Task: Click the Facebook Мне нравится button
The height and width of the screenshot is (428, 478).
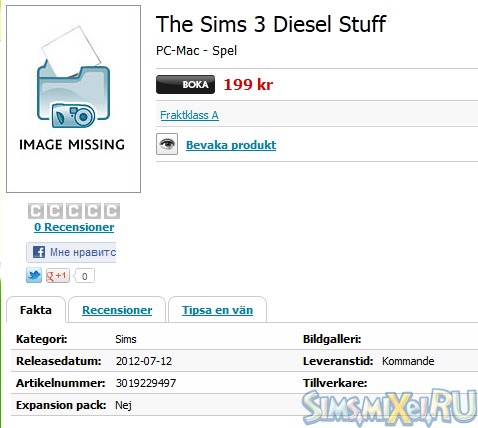Action: (x=71, y=252)
